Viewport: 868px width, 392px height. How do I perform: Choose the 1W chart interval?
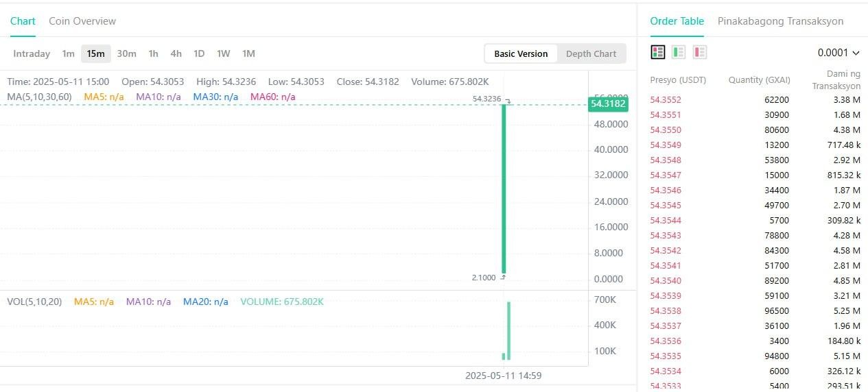(224, 53)
